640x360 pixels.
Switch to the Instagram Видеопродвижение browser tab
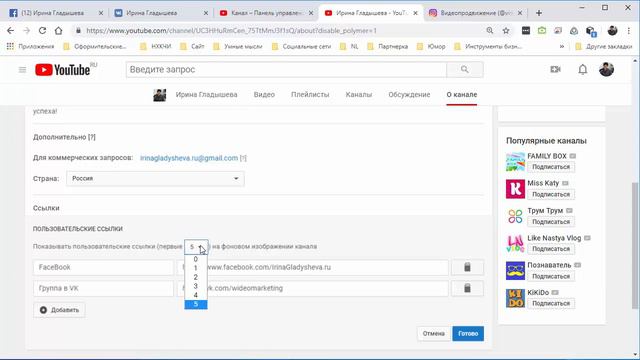[476, 13]
